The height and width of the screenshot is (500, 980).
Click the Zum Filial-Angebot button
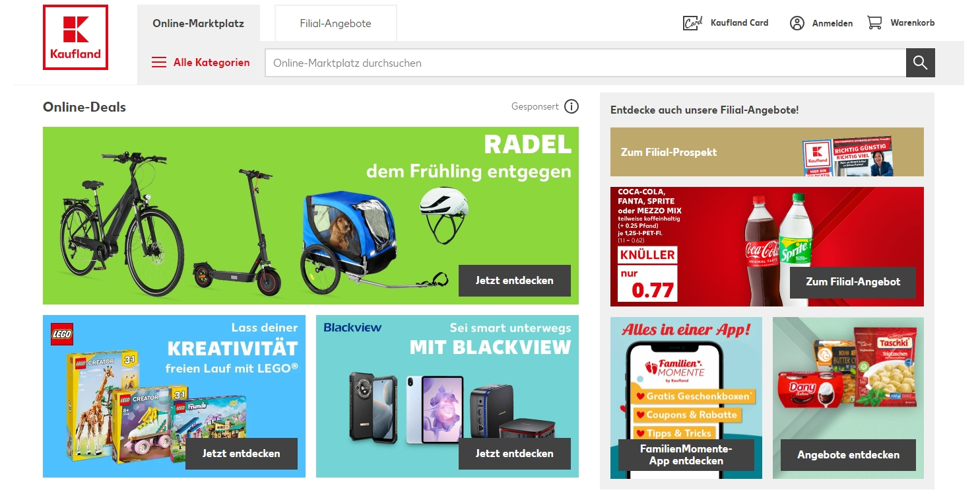click(853, 282)
